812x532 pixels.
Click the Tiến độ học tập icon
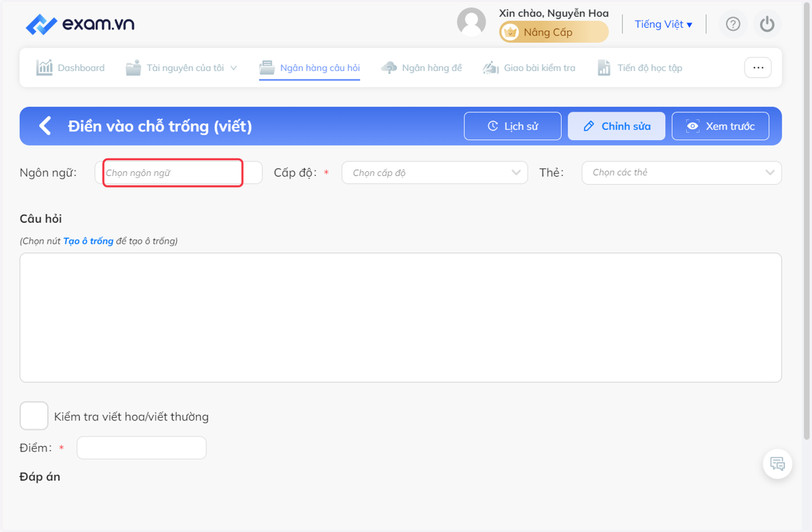click(x=604, y=68)
